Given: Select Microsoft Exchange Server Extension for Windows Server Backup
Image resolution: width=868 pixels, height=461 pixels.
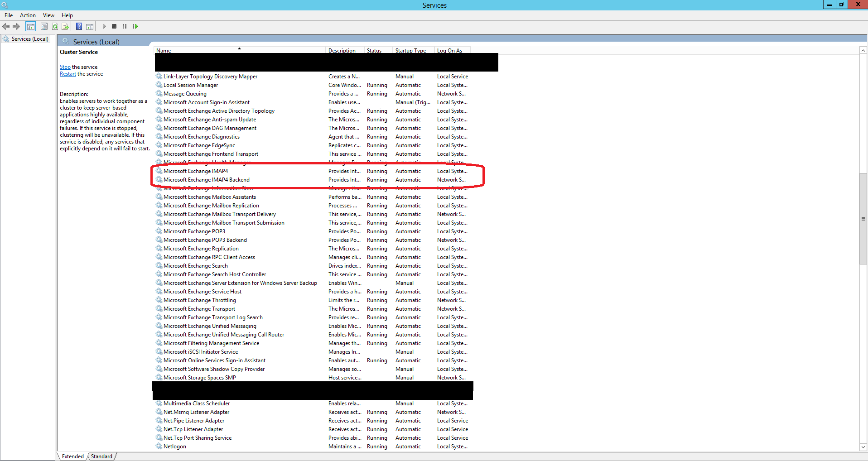Looking at the screenshot, I should [240, 283].
